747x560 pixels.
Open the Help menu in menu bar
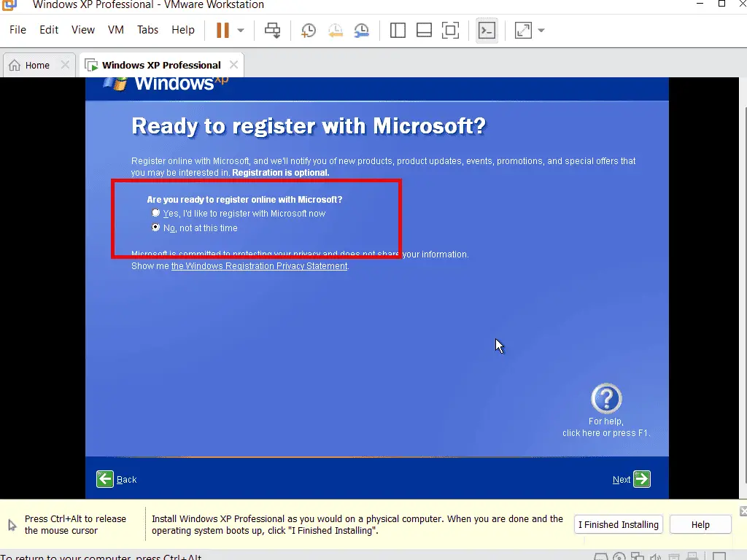point(183,29)
